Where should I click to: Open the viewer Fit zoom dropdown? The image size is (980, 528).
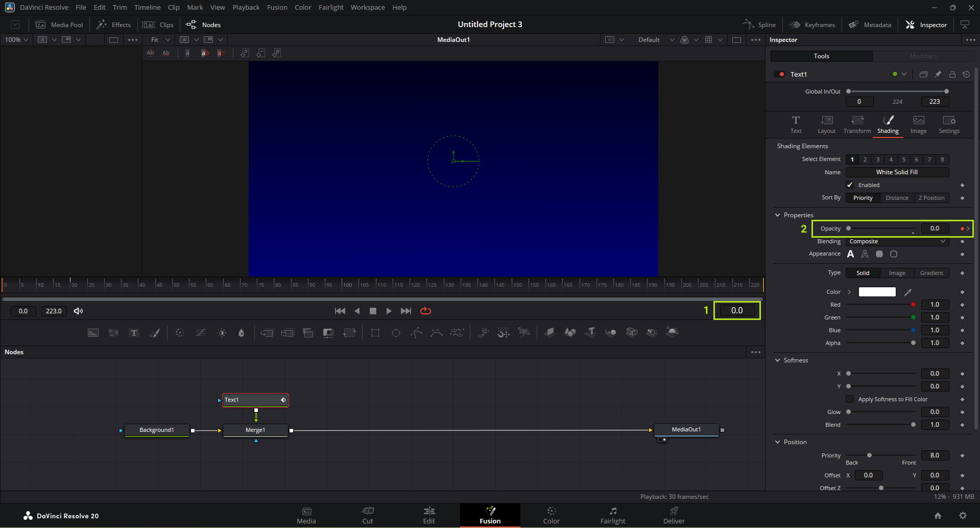tap(160, 39)
